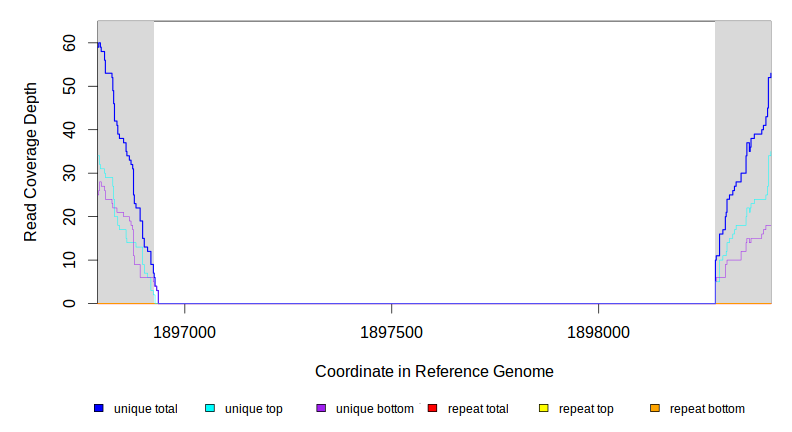Click the 'Coordinate in Reference Genome' axis title
792x432 pixels.
[434, 371]
